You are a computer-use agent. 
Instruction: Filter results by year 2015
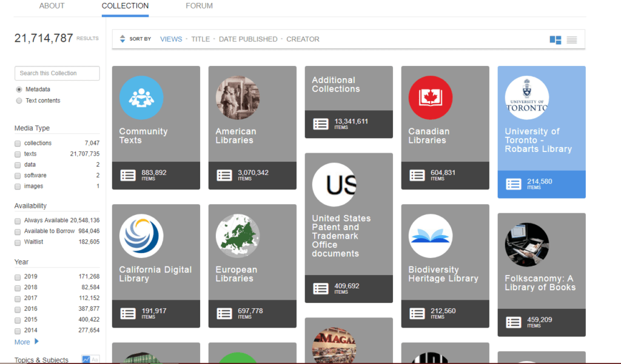pyautogui.click(x=18, y=320)
